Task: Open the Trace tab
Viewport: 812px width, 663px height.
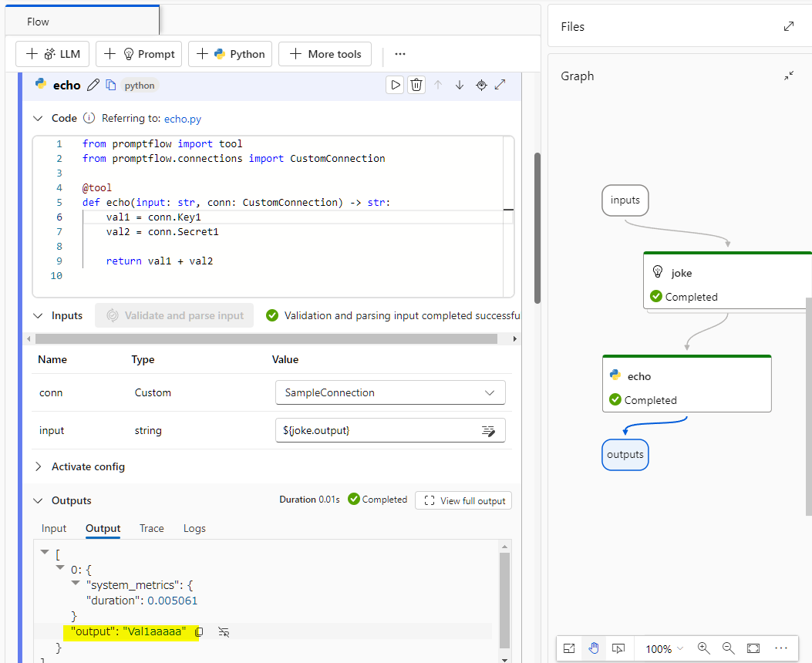Action: tap(152, 528)
